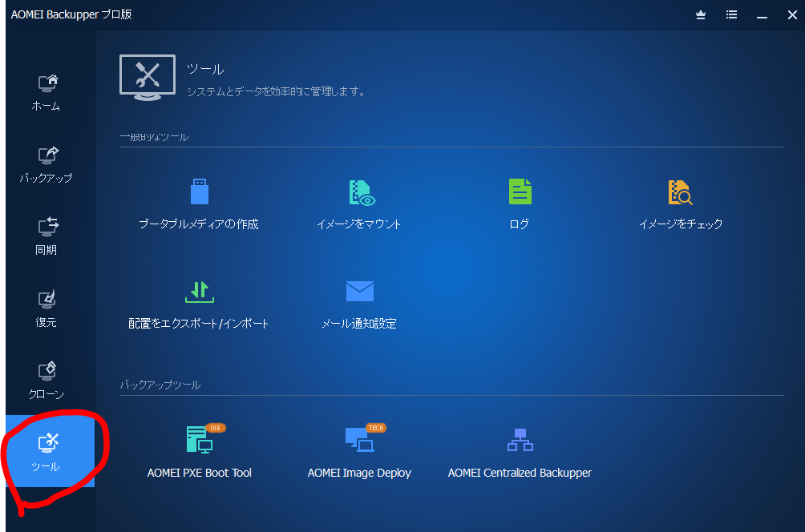Image resolution: width=805 pixels, height=532 pixels.
Task: Open the AOMEI Centralized Backupper icon
Action: [x=520, y=440]
